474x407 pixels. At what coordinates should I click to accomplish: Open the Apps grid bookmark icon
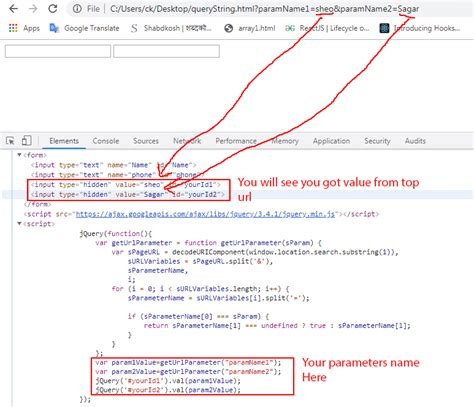(x=13, y=28)
